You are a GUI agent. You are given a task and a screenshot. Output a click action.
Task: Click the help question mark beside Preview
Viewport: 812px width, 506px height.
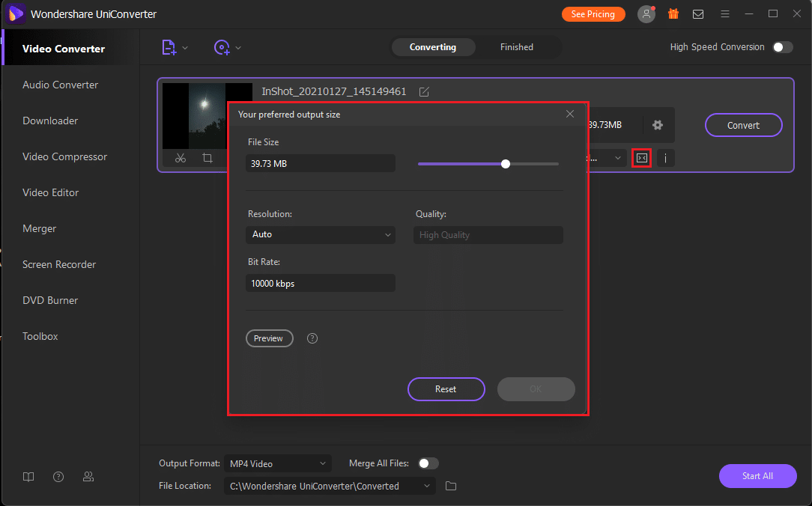[312, 338]
